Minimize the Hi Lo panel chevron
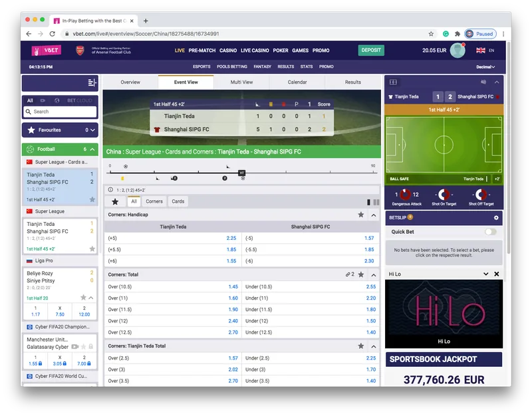The width and height of the screenshot is (532, 416). [486, 274]
